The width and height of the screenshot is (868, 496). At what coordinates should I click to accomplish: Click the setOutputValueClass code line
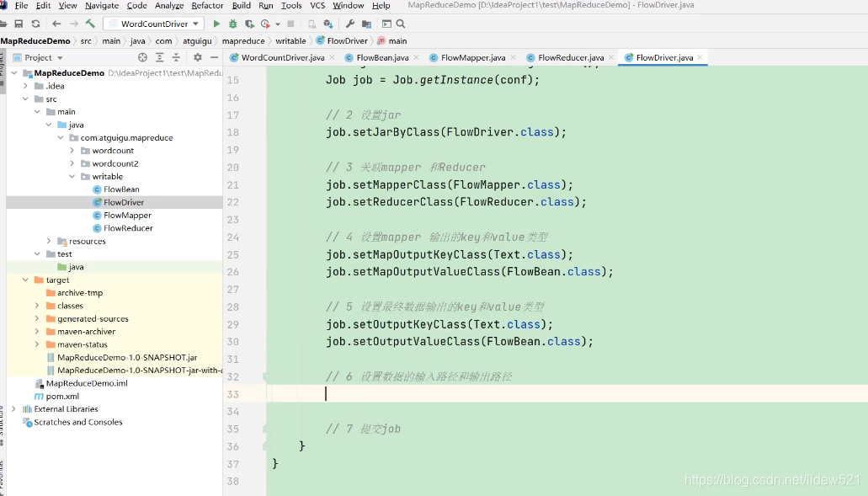click(459, 342)
